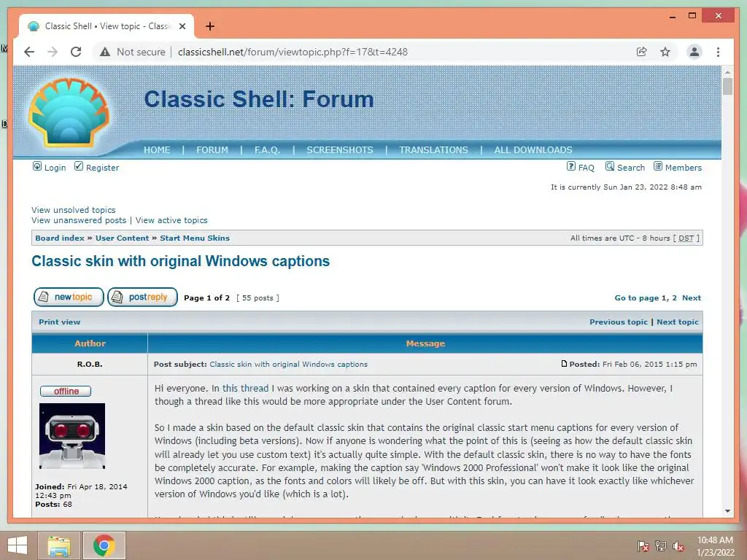Open a new tab with plus button
The width and height of the screenshot is (747, 560).
tap(209, 26)
